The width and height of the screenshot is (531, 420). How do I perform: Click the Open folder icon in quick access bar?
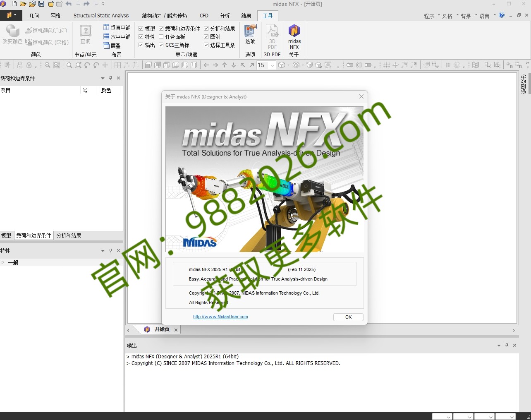23,4
